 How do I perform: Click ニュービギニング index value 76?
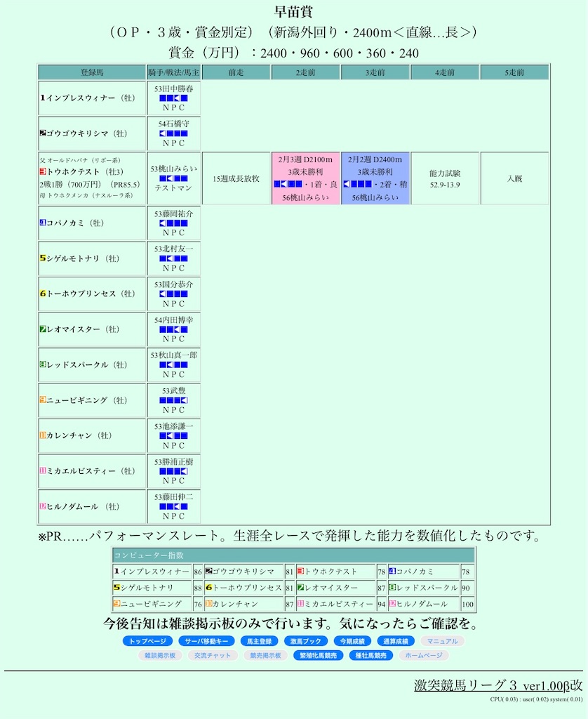(198, 604)
